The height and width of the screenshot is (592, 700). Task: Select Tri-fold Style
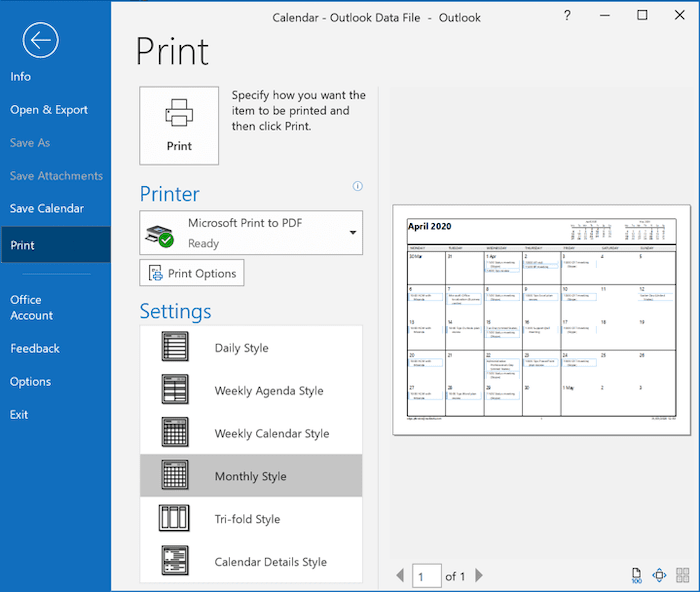[251, 519]
